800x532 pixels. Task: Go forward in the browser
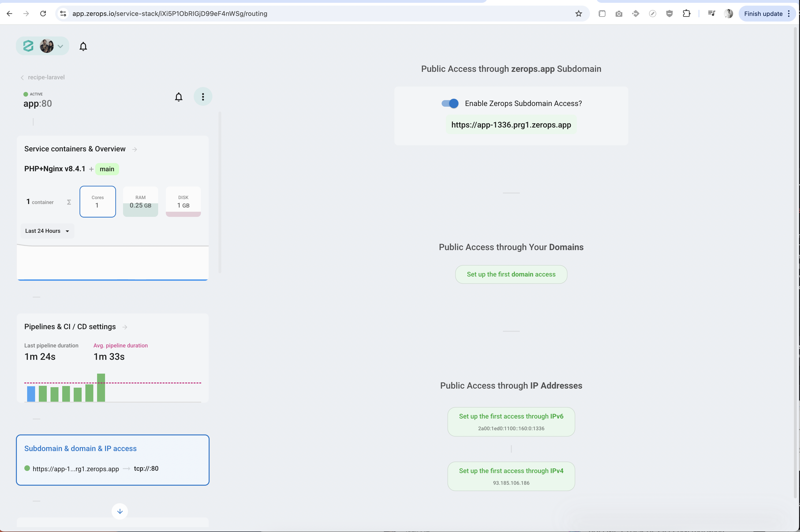(x=26, y=14)
